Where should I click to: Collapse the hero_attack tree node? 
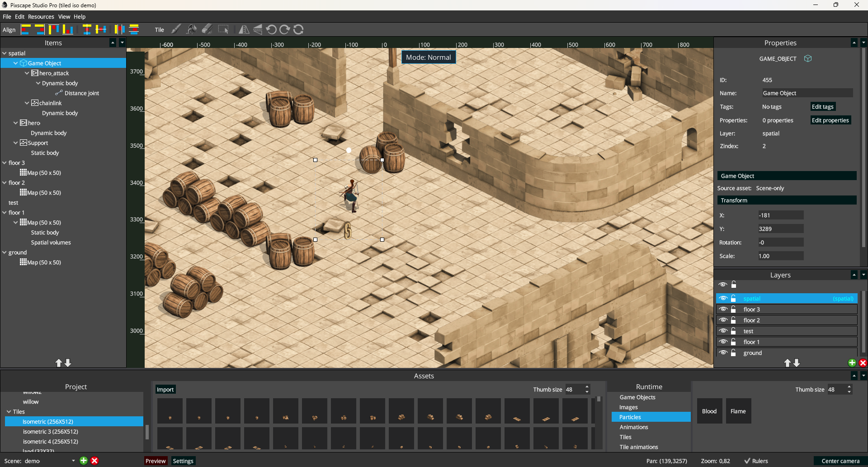click(27, 73)
